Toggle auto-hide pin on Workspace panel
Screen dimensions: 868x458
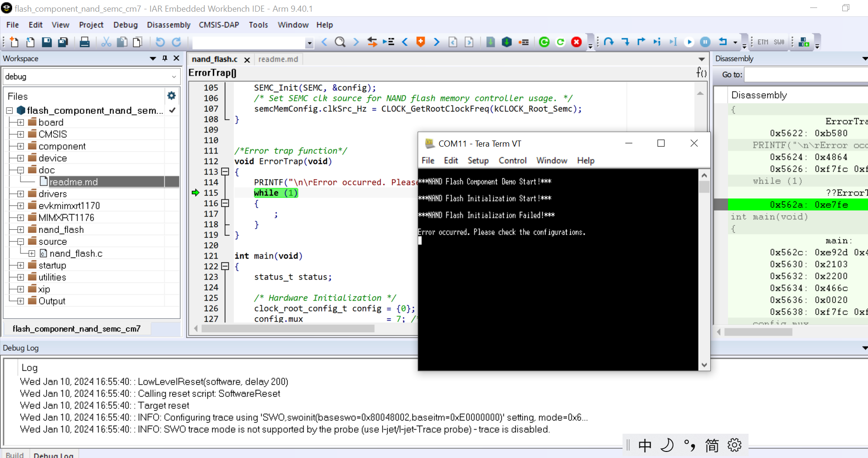(164, 58)
